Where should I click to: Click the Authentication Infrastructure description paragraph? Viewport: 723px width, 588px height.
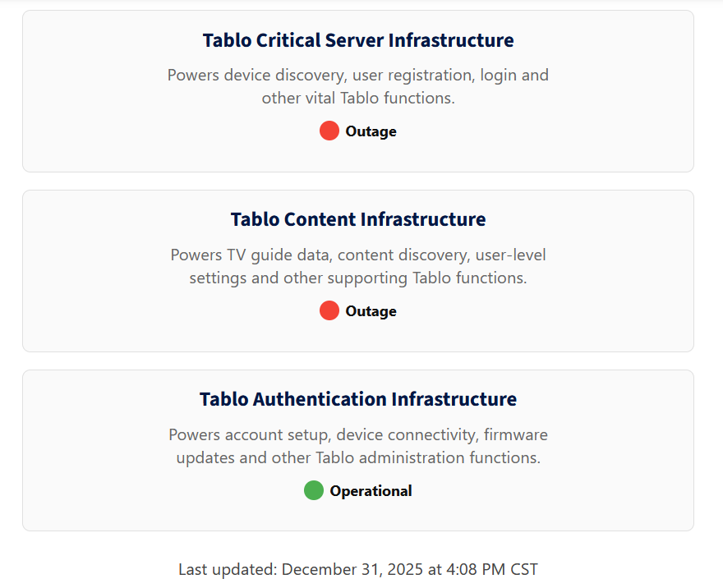click(x=358, y=446)
